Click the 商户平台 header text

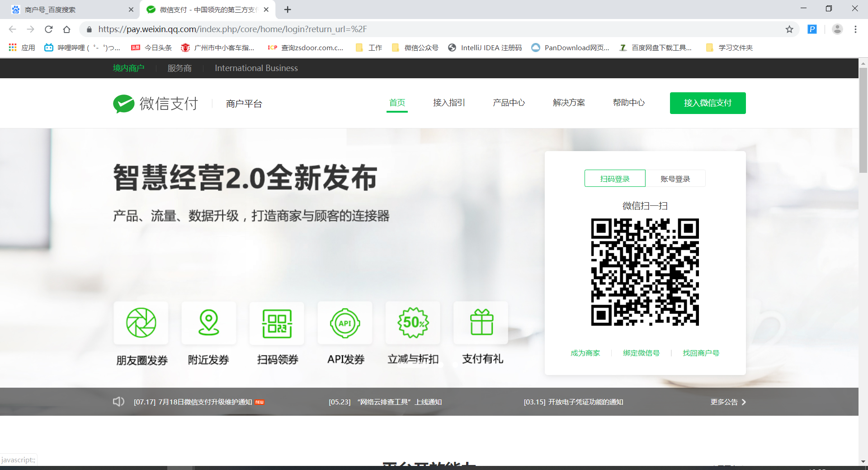pyautogui.click(x=244, y=104)
